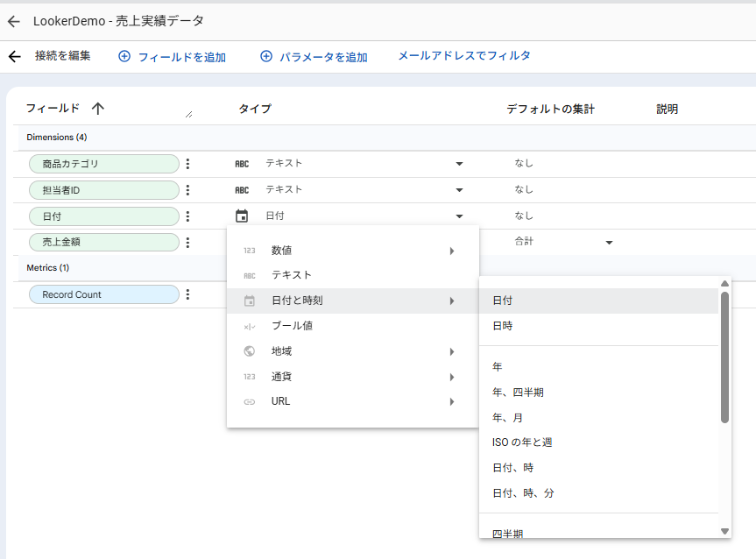Click the back arrow next to 接続を編集

[x=15, y=56]
